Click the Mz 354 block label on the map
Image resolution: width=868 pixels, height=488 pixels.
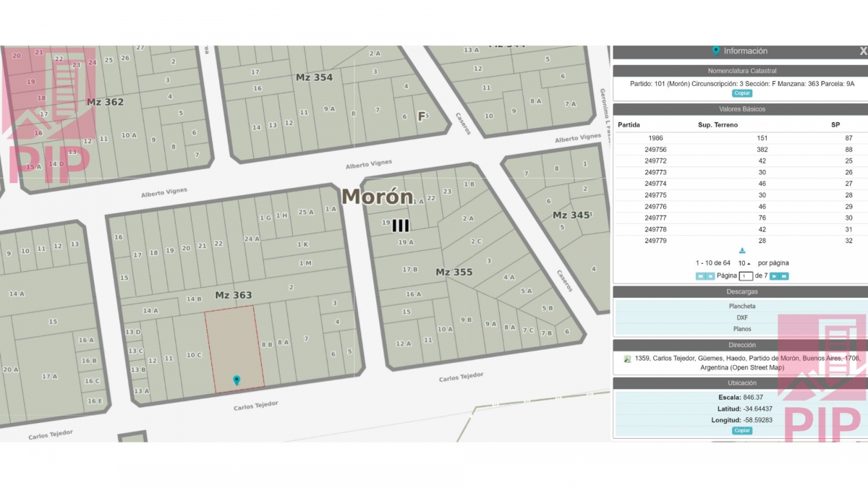pos(315,77)
